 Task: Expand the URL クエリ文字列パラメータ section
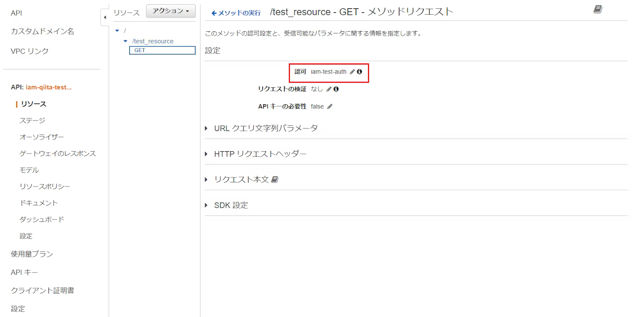point(265,128)
